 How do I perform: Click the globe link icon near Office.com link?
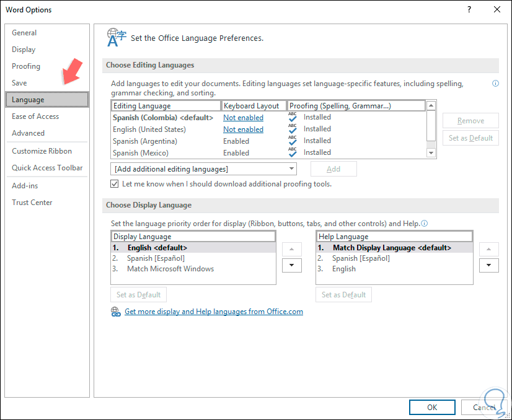tap(115, 312)
